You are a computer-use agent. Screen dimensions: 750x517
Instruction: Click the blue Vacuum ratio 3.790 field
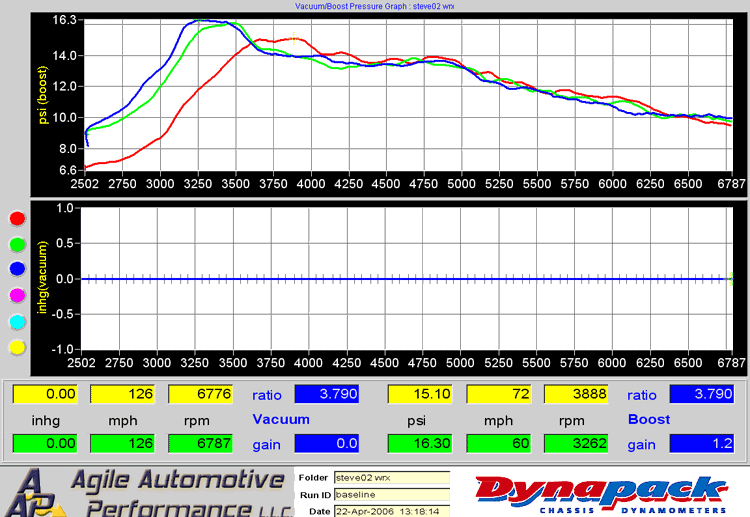pyautogui.click(x=327, y=394)
